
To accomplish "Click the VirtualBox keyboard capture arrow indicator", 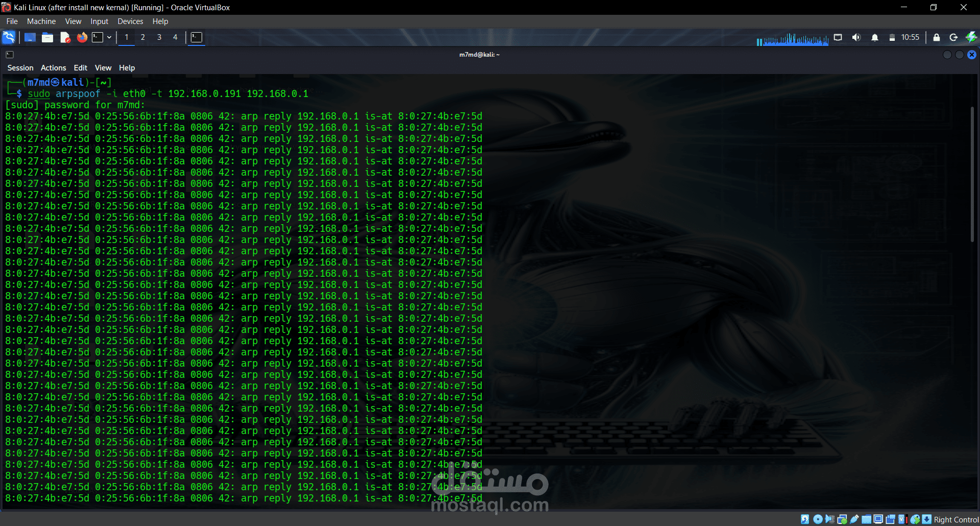I will click(x=927, y=519).
